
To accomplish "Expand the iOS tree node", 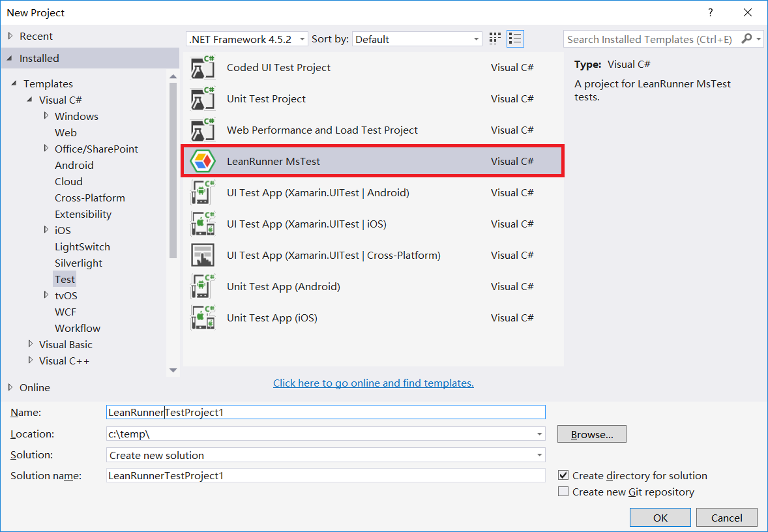I will coord(46,229).
